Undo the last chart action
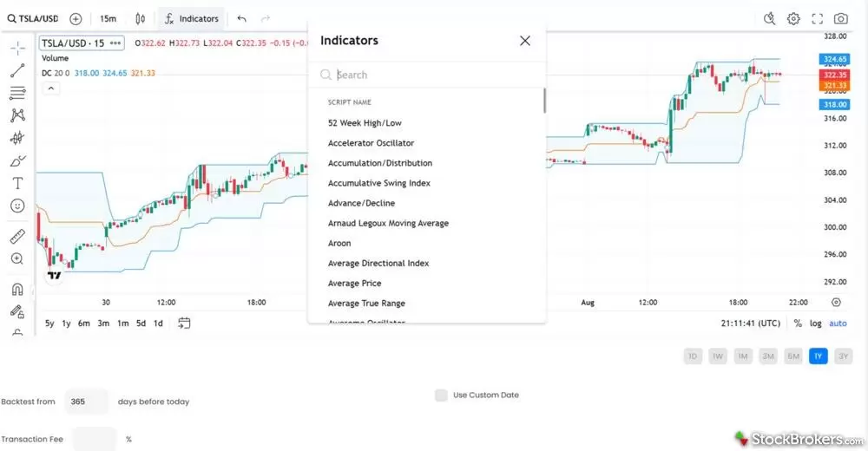Viewport: 868px width, 451px height. pyautogui.click(x=242, y=19)
